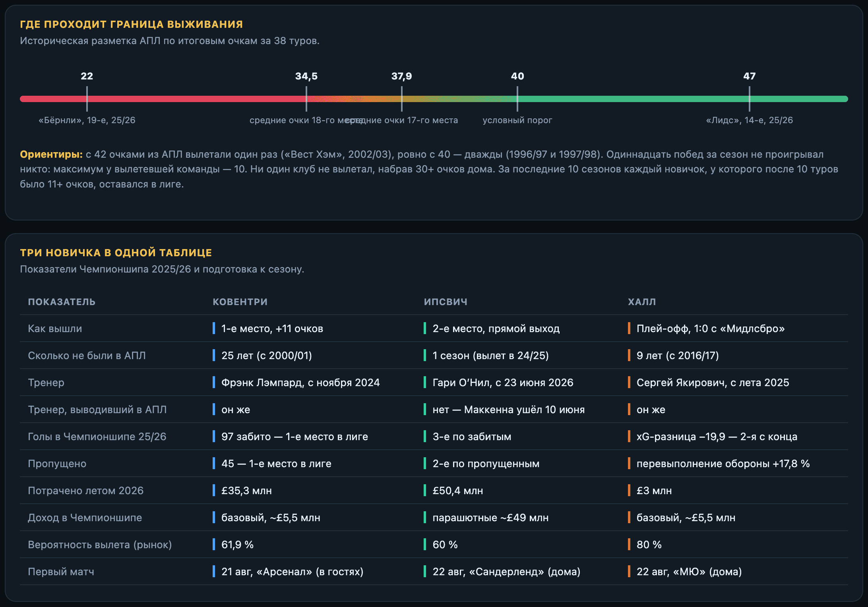Click the "9 лет (с 2016/17)" cell
The height and width of the screenshot is (607, 868).
click(678, 356)
